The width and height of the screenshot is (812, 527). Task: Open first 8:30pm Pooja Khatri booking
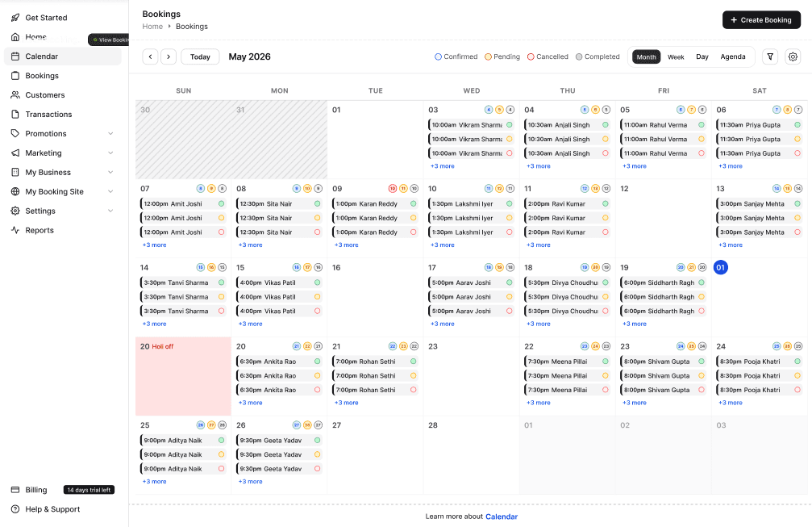pos(759,362)
